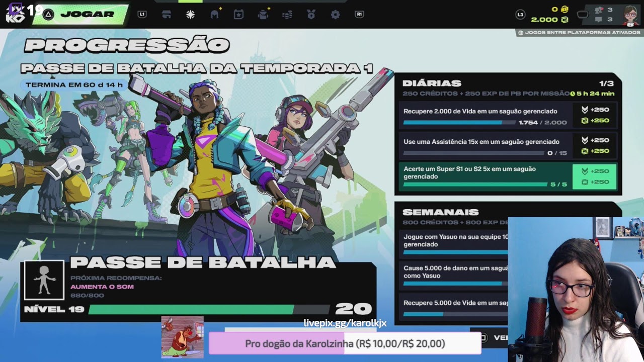Click the 0 / 15 assist progress bar
Viewport: 644px width, 362px height.
pos(473,153)
